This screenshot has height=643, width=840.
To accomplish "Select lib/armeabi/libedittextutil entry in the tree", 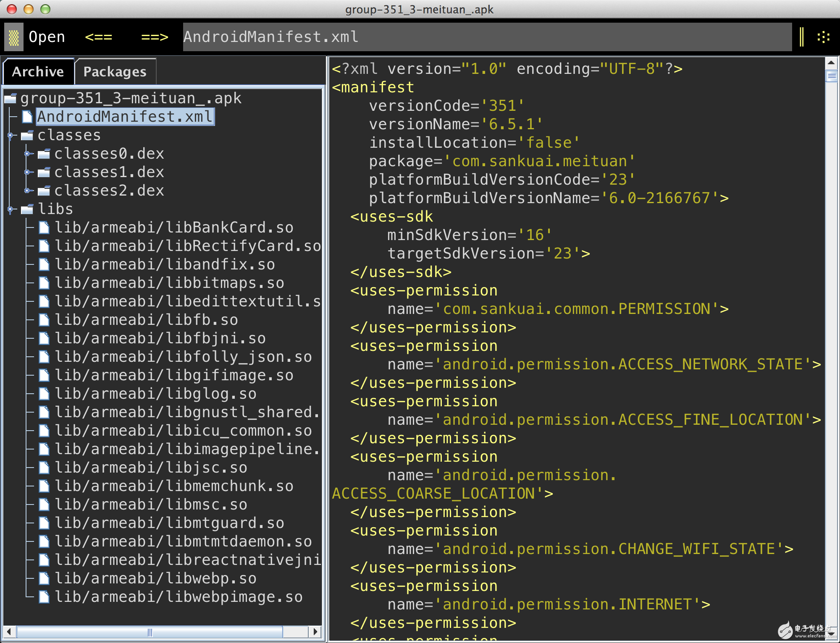I will (188, 301).
